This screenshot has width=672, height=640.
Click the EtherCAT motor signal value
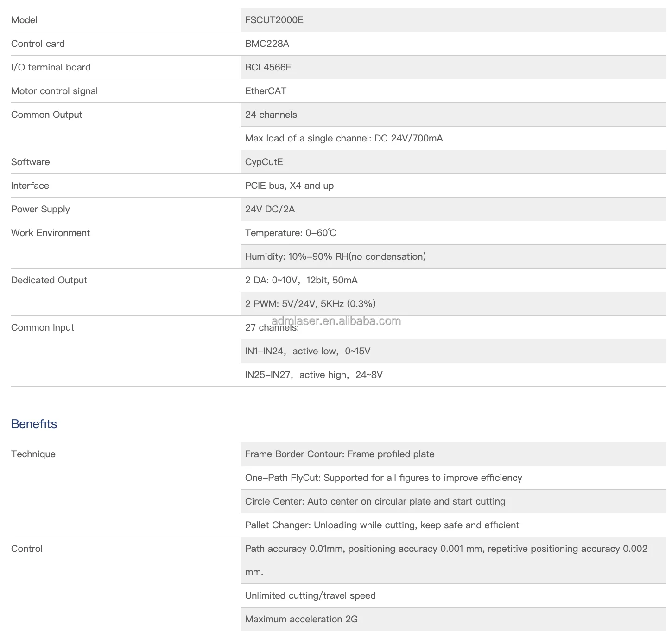tap(266, 91)
